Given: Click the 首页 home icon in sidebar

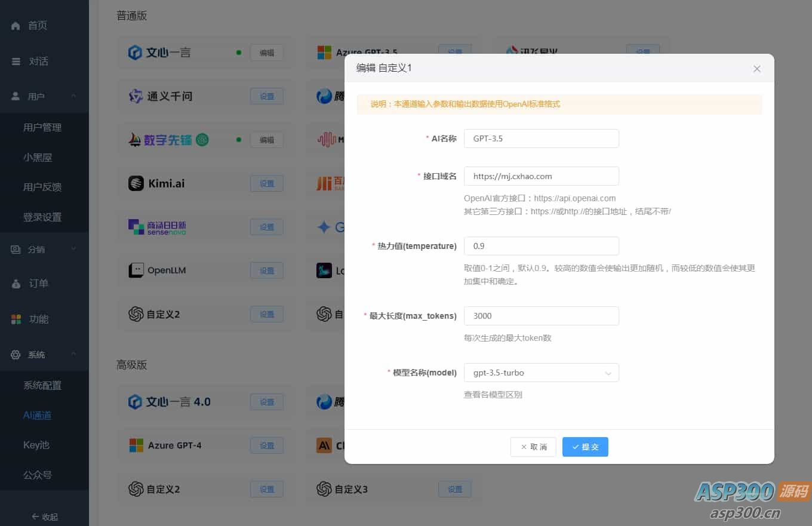Looking at the screenshot, I should coord(15,25).
